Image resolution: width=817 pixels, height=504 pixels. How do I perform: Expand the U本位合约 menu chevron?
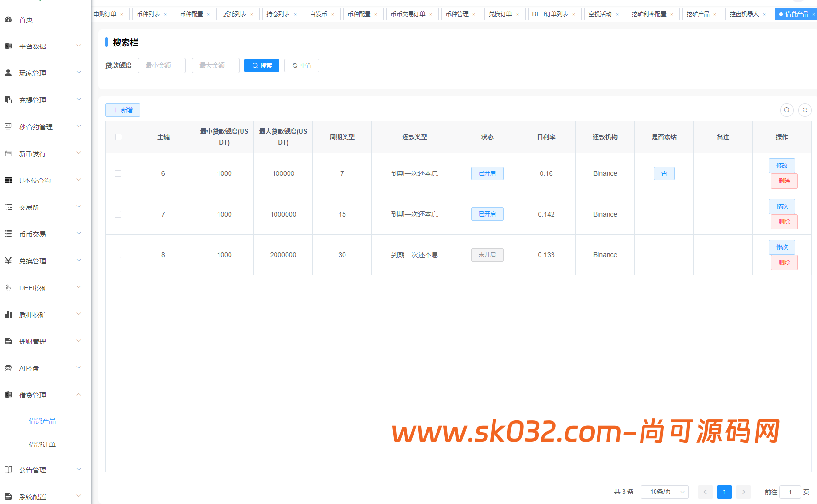click(x=79, y=180)
